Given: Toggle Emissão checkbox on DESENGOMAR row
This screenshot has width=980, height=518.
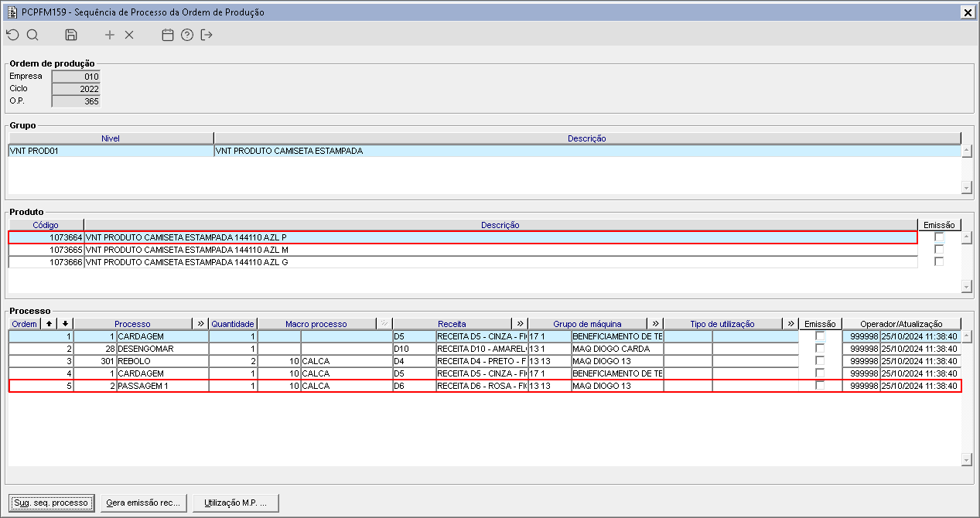Looking at the screenshot, I should (x=820, y=349).
